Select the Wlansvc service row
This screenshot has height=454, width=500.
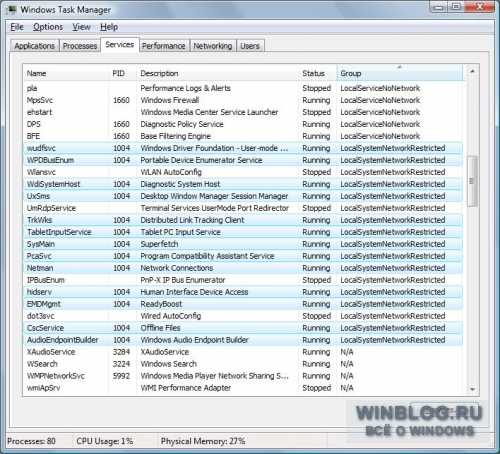point(243,172)
